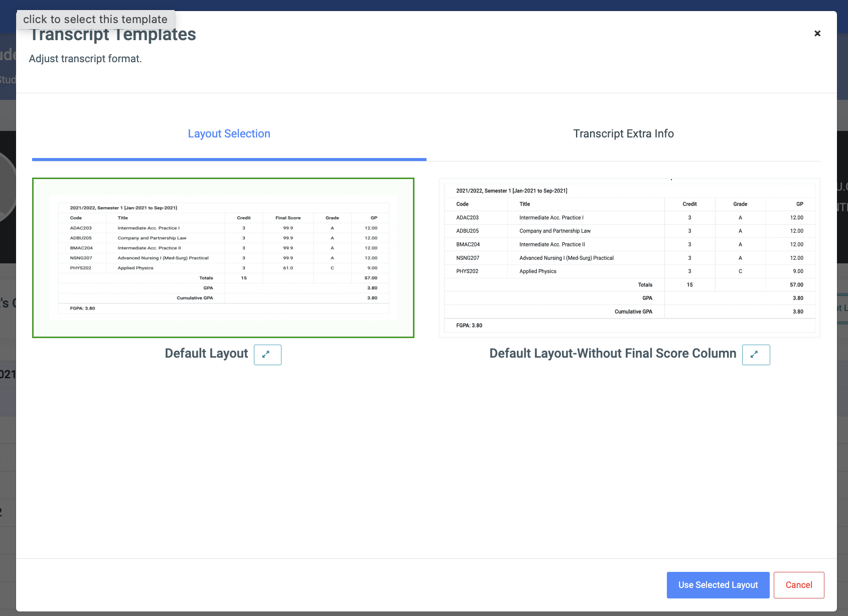Select the Default Layout template thumbnail
Image resolution: width=848 pixels, height=616 pixels.
pos(223,257)
